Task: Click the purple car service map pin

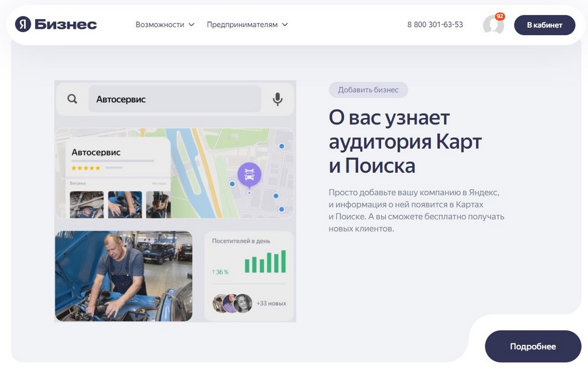Action: click(250, 175)
